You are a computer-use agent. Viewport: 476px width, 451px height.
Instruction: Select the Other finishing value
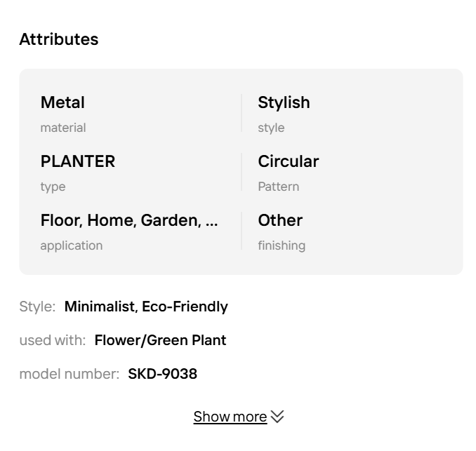point(280,220)
